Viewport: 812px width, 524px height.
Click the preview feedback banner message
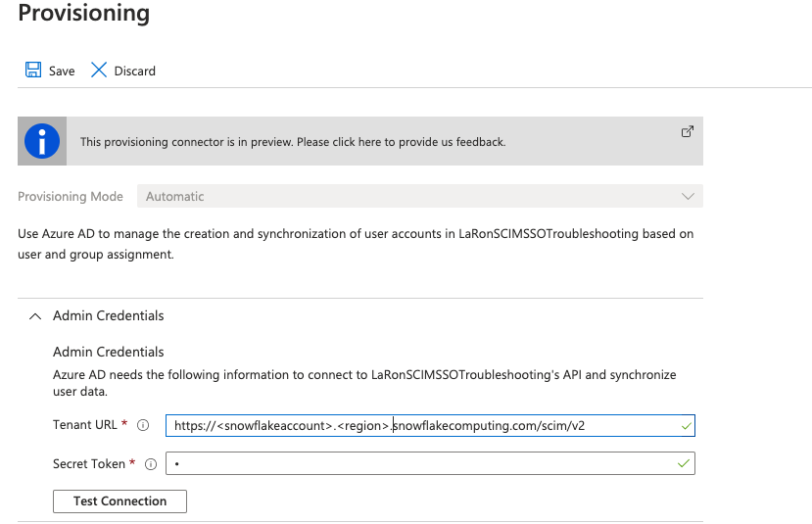pos(292,142)
